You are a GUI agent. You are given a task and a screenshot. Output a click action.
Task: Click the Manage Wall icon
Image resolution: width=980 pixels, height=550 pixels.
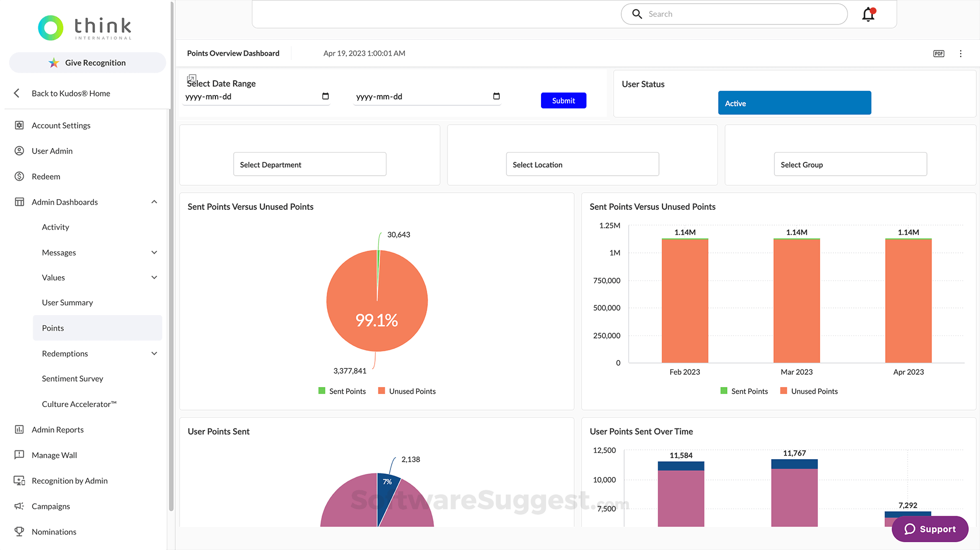point(19,455)
